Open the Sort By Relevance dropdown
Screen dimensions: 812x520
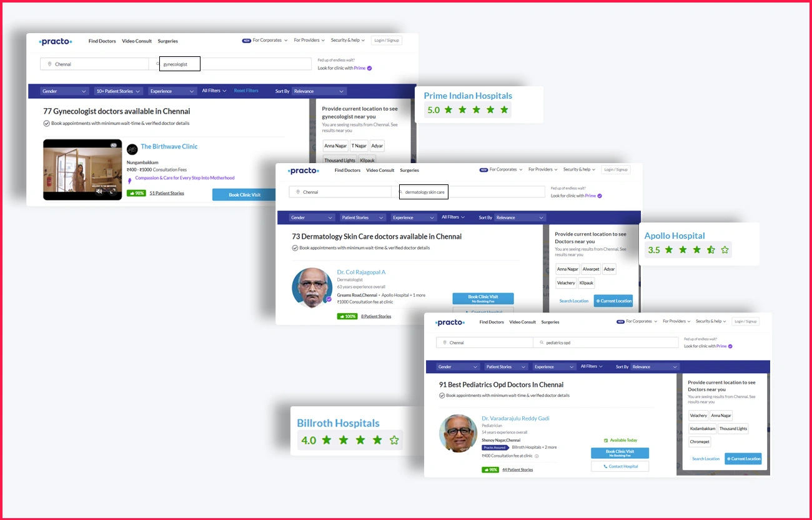click(319, 91)
